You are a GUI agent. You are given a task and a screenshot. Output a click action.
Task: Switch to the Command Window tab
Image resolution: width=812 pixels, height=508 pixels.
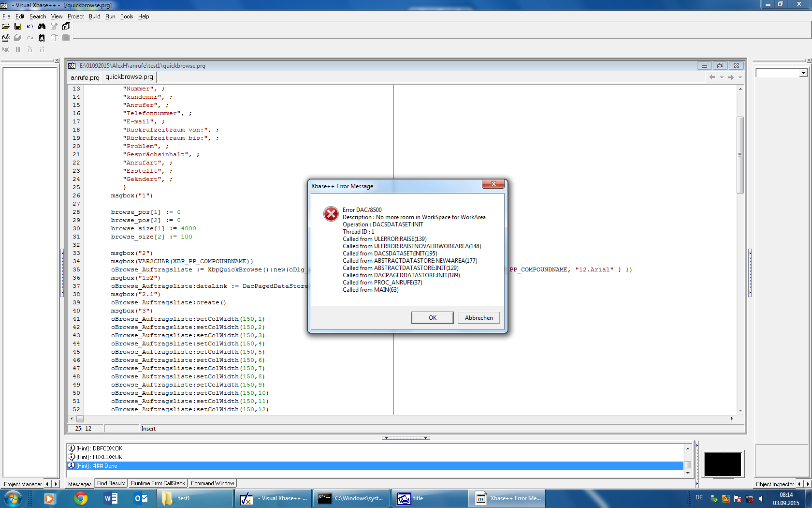212,483
